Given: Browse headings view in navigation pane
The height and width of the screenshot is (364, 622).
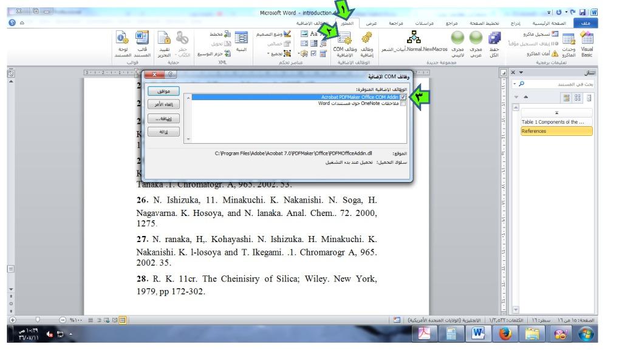Looking at the screenshot, I should 589,98.
